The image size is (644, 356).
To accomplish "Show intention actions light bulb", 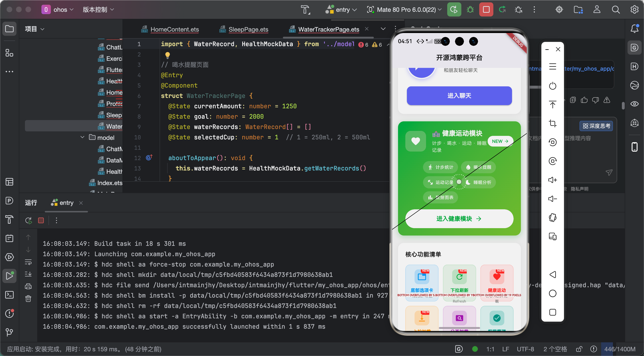I will tap(167, 55).
